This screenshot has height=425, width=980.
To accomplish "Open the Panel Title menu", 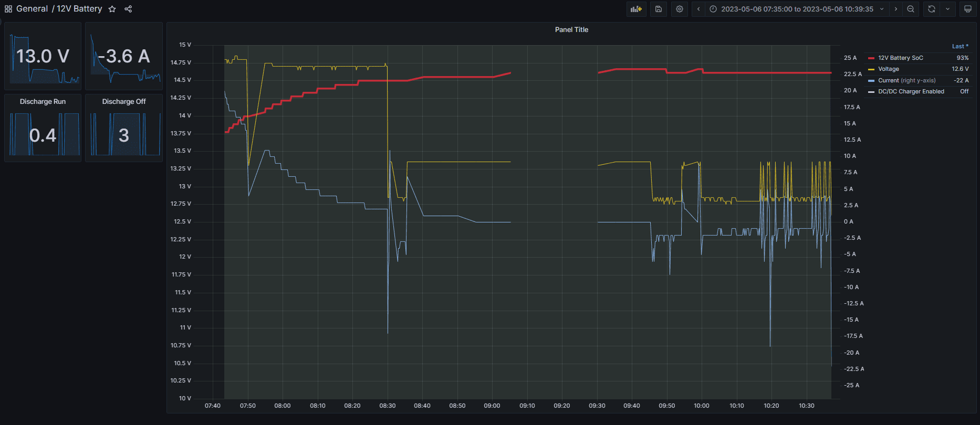I will pyautogui.click(x=571, y=30).
